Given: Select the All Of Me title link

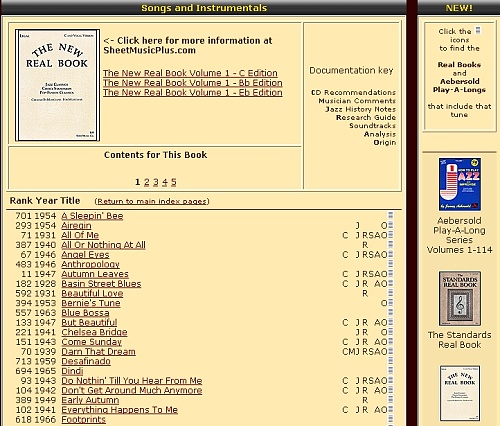Looking at the screenshot, I should pos(80,235).
